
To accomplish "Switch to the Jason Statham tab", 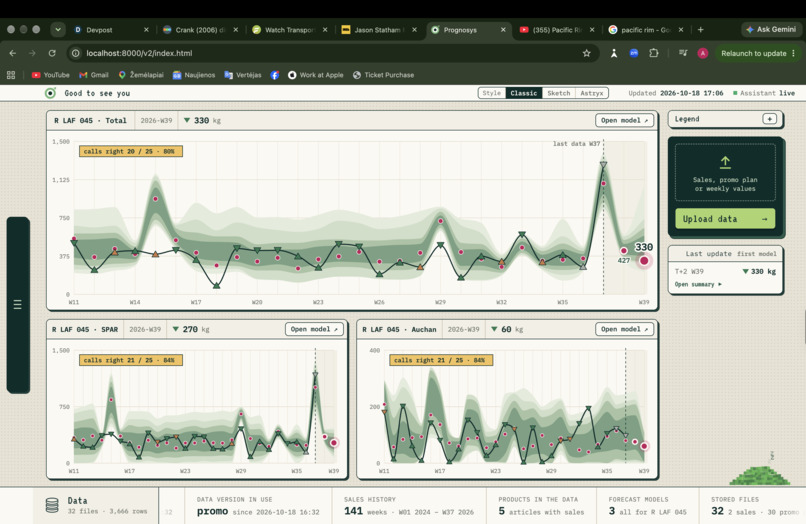I will point(378,30).
